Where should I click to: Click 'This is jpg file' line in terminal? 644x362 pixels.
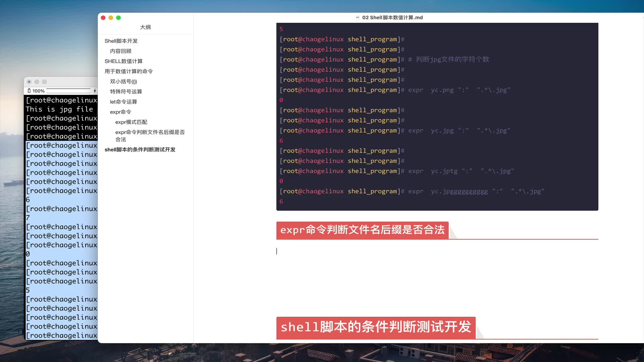[59, 109]
